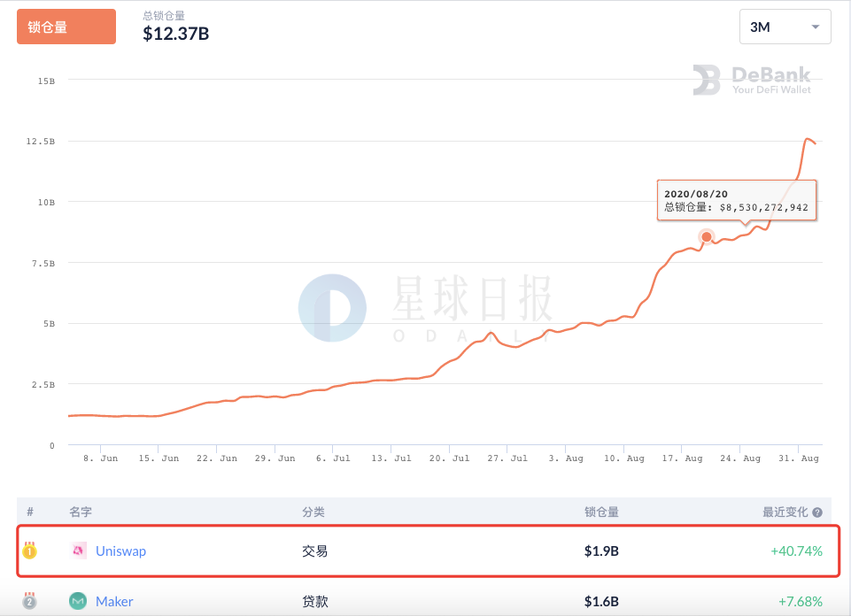Click the 31. Aug axis label

pos(799,458)
